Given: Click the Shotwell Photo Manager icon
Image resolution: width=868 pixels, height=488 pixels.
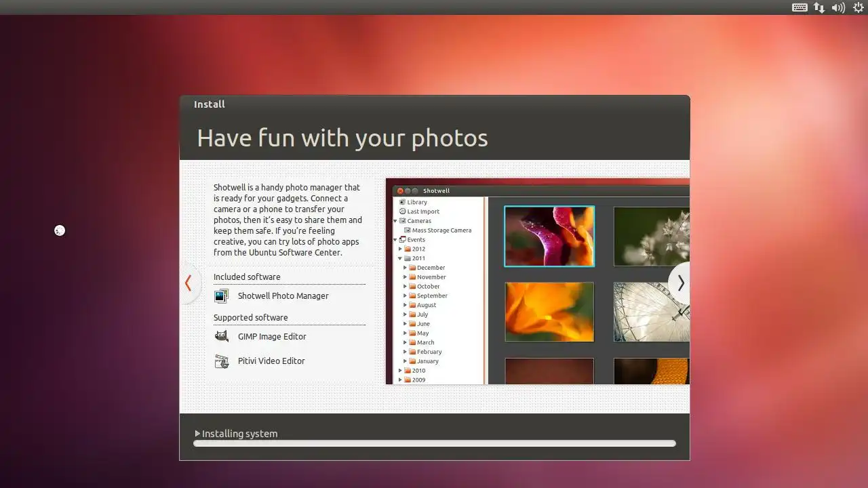Looking at the screenshot, I should [221, 296].
